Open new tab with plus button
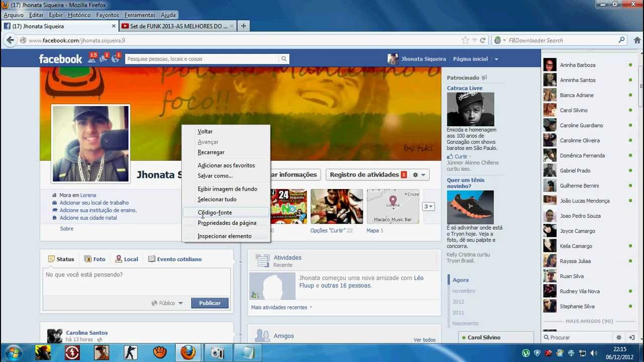This screenshot has width=644, height=362. [244, 26]
